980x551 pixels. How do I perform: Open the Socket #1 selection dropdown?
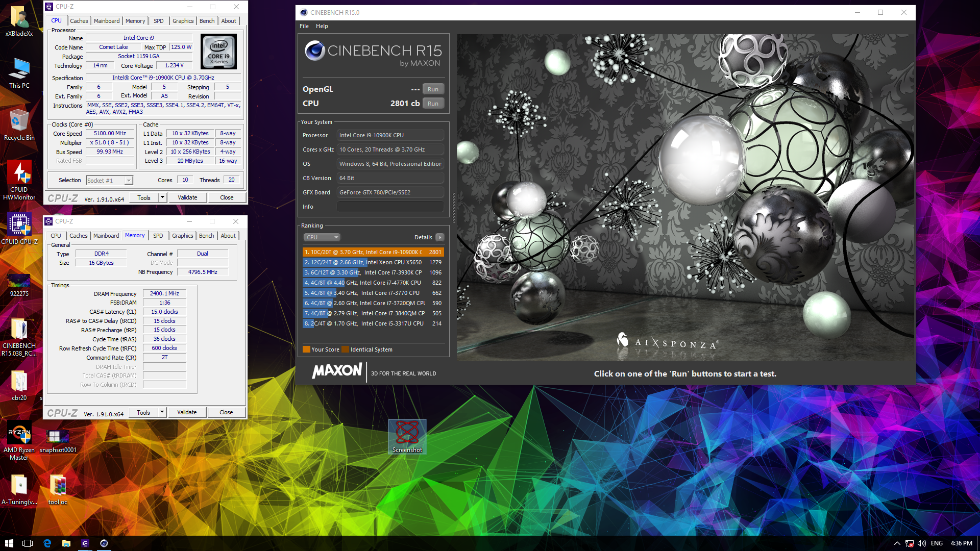(x=109, y=180)
